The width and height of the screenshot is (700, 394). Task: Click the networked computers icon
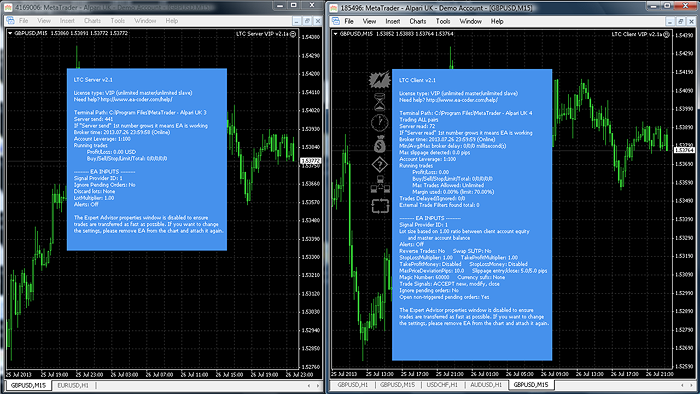pyautogui.click(x=380, y=184)
